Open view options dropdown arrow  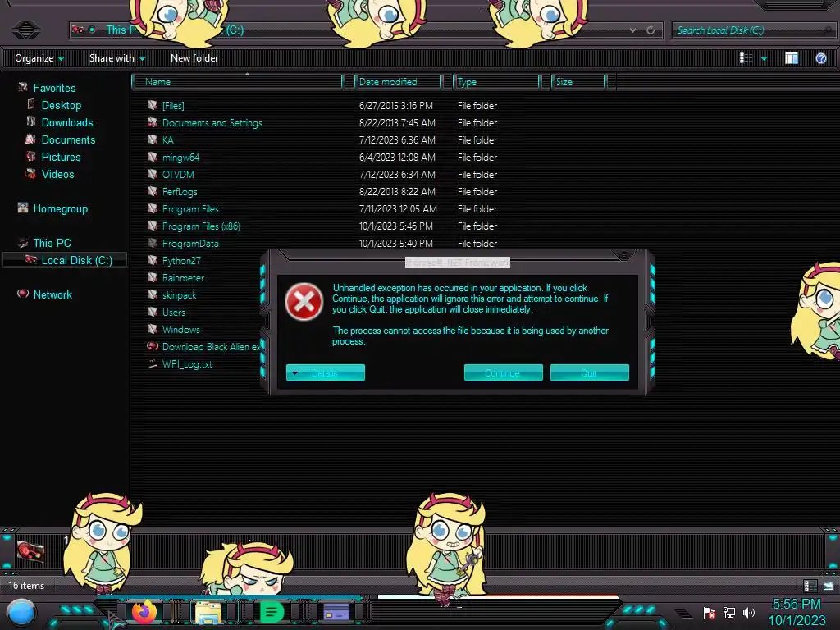point(764,58)
